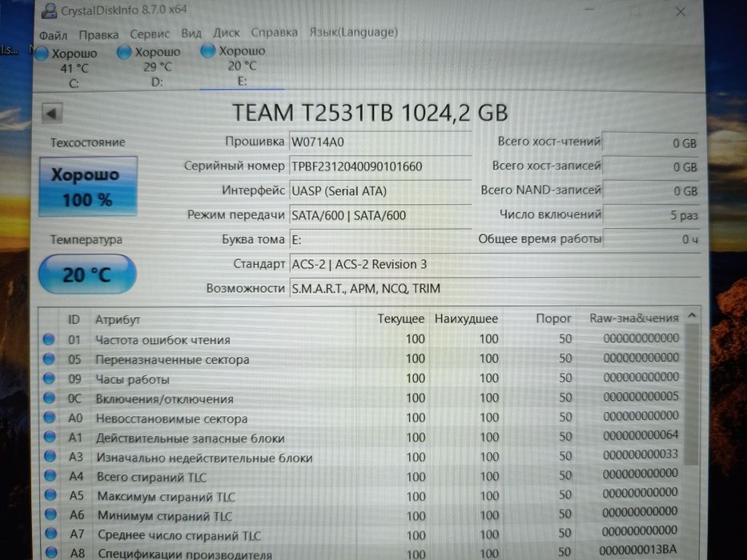
Task: Select row Включения/отключения
Action: coord(362,398)
